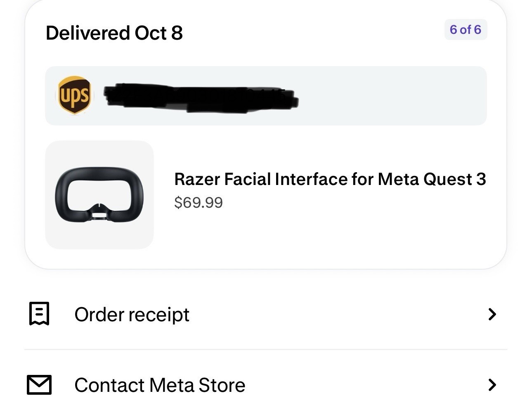Click the divider line below Order receipt
This screenshot has height=410, width=532.
(x=266, y=350)
